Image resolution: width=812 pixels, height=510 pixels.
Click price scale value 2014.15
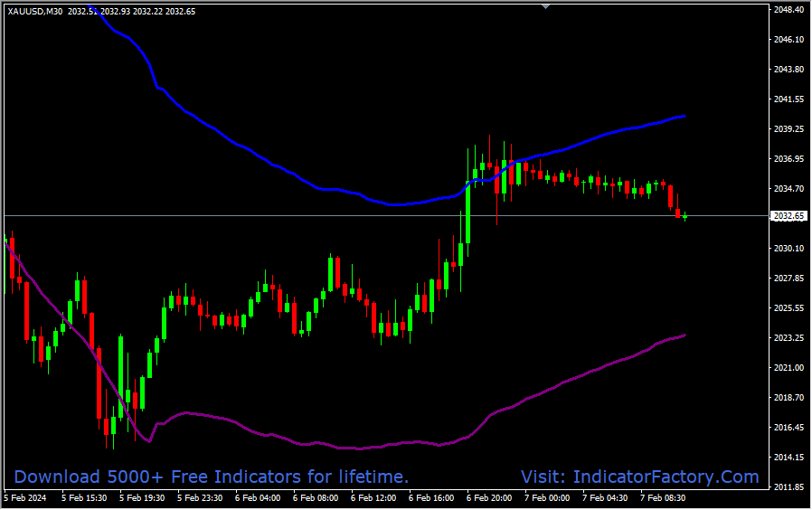(789, 458)
